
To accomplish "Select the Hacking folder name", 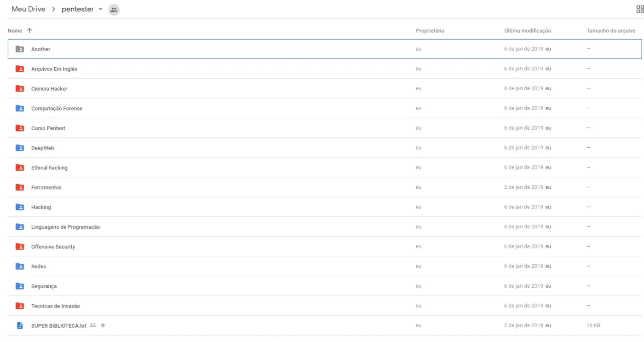I will [41, 208].
